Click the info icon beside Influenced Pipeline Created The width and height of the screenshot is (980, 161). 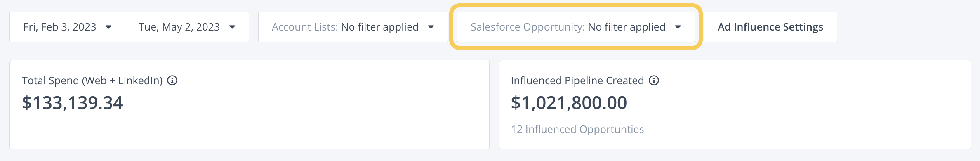tap(654, 80)
